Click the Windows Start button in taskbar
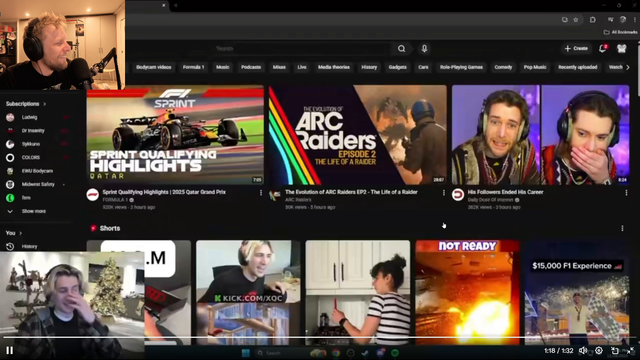The height and width of the screenshot is (360, 640). (246, 353)
